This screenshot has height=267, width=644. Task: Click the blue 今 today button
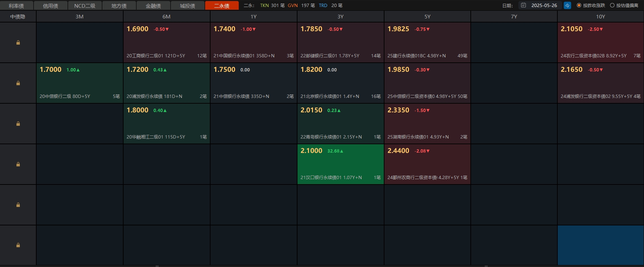[x=567, y=5]
